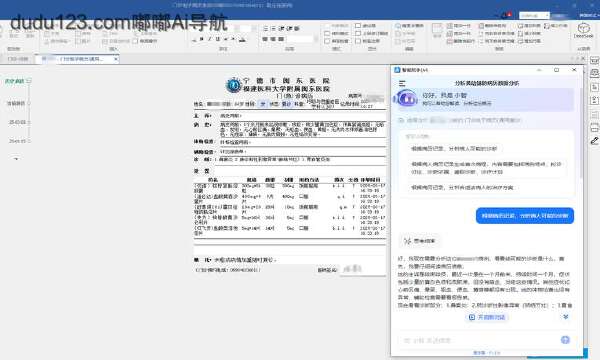Expand the arrow below the history dates list
The image size is (600, 360).
[16, 158]
